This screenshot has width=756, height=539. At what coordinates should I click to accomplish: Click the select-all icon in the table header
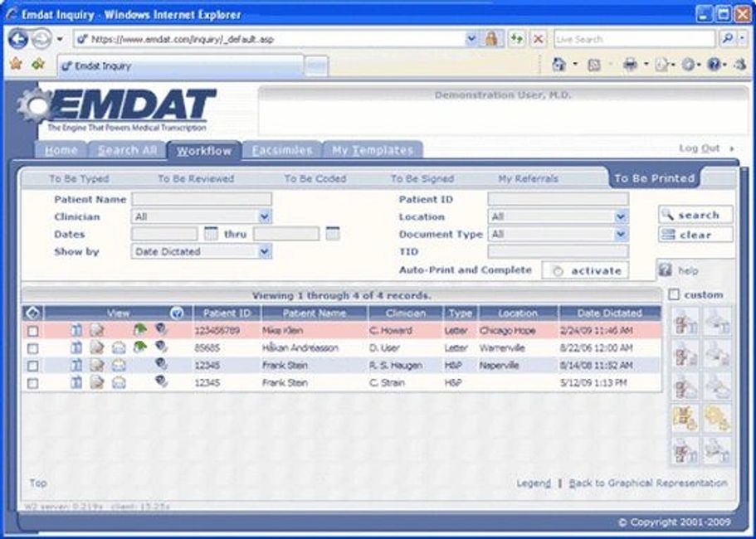(32, 313)
